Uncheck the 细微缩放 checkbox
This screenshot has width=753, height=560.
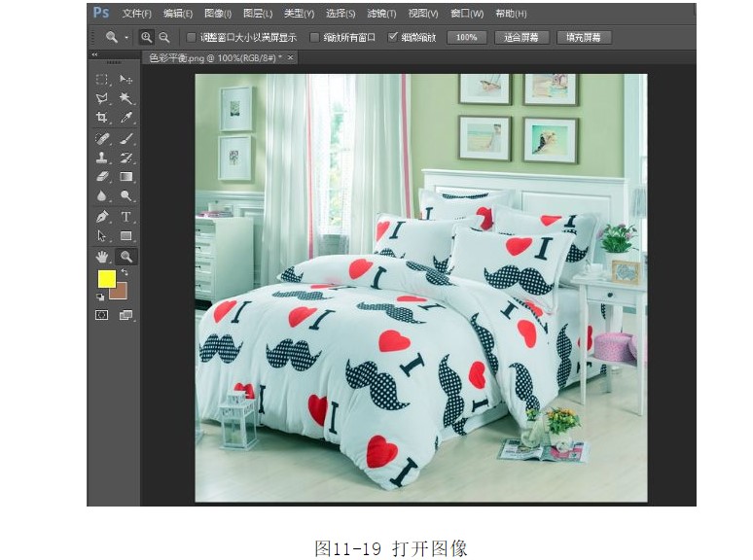tap(393, 37)
